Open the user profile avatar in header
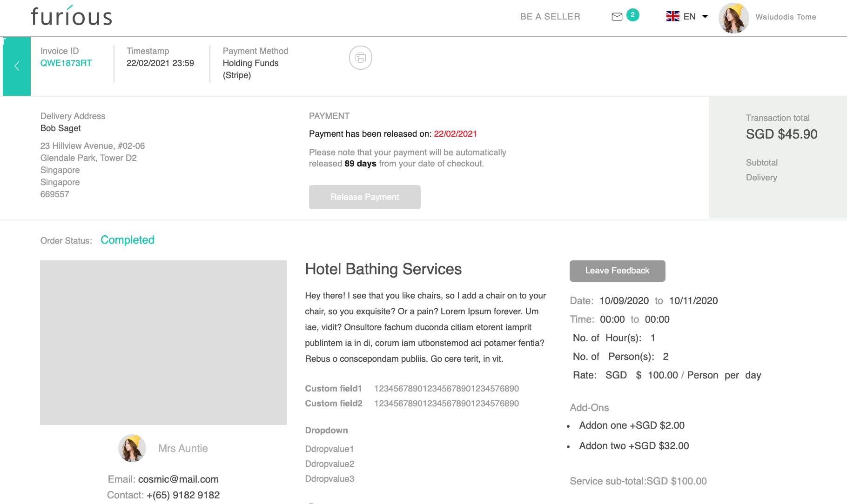 [x=733, y=18]
